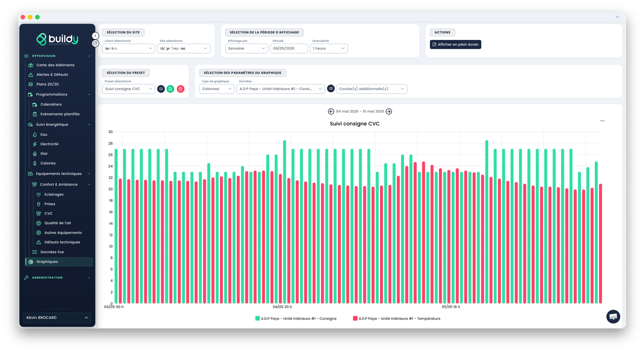Open Electricité energy tracking

tap(49, 144)
